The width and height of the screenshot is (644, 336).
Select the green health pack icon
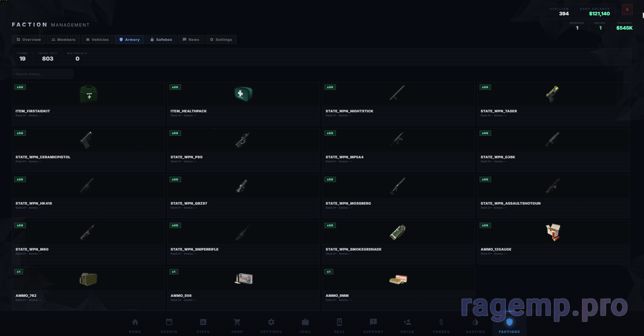(243, 94)
